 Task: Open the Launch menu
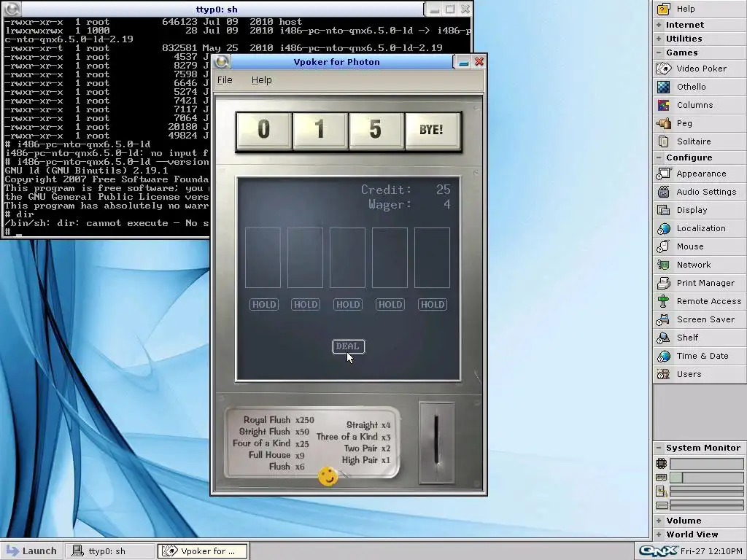(x=31, y=551)
